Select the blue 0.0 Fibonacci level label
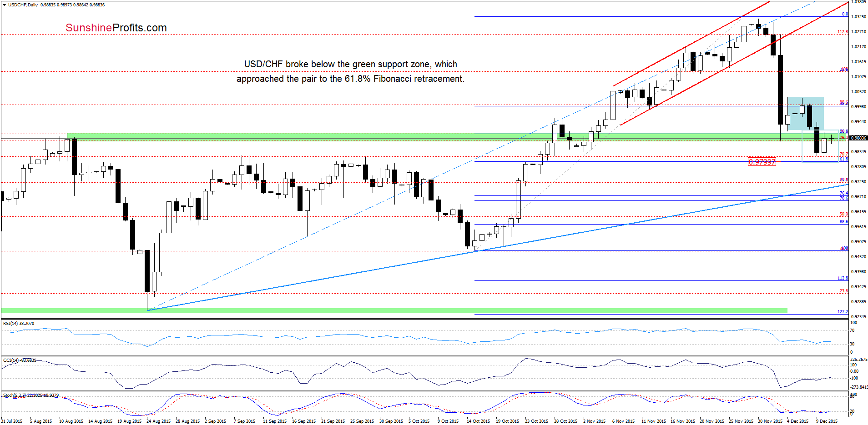868x425 pixels. pyautogui.click(x=845, y=14)
